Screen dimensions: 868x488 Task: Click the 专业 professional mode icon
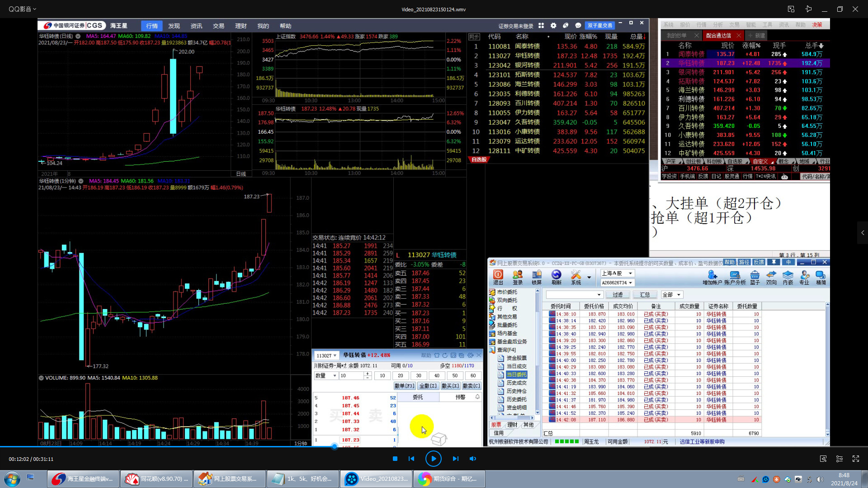(804, 277)
